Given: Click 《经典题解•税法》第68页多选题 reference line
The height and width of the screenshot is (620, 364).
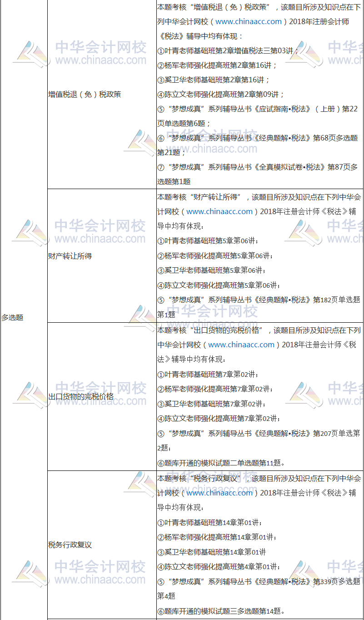Looking at the screenshot, I should tap(258, 138).
